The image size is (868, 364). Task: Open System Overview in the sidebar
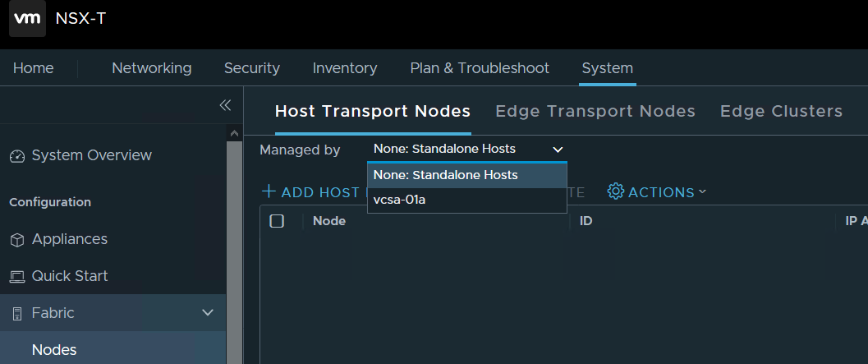click(91, 155)
